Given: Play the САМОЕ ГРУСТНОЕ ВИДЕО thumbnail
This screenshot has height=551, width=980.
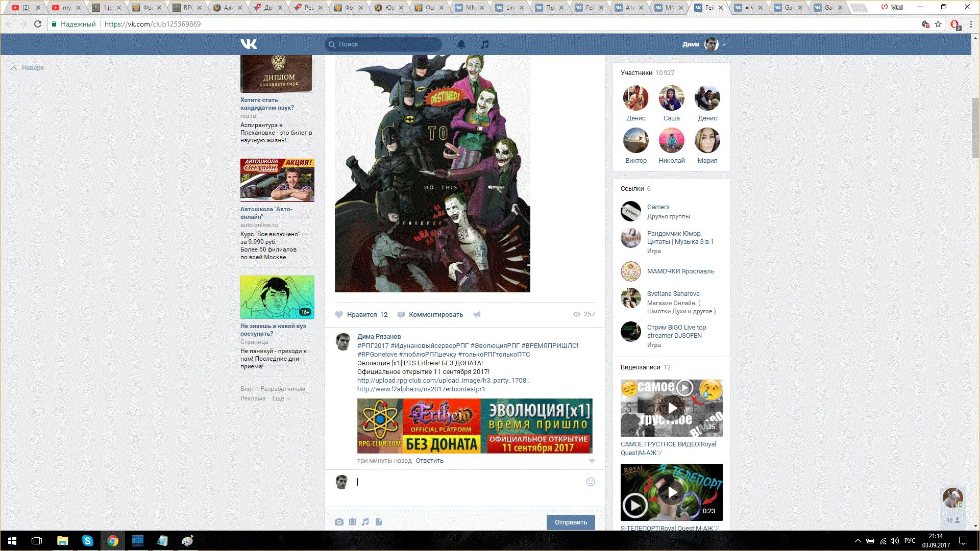Looking at the screenshot, I should point(672,408).
